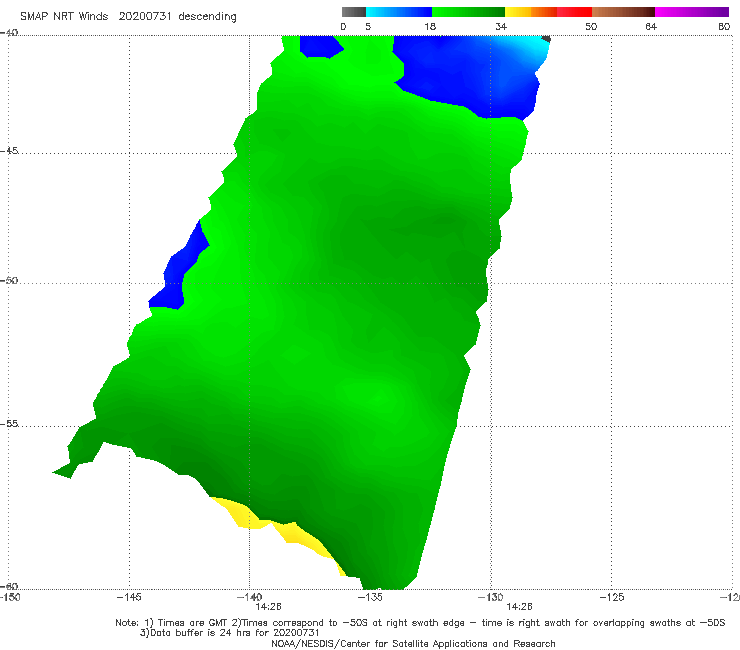The height and width of the screenshot is (650, 740).
Task: Click the '14:26' time beneath the -140 label
Action: [268, 607]
